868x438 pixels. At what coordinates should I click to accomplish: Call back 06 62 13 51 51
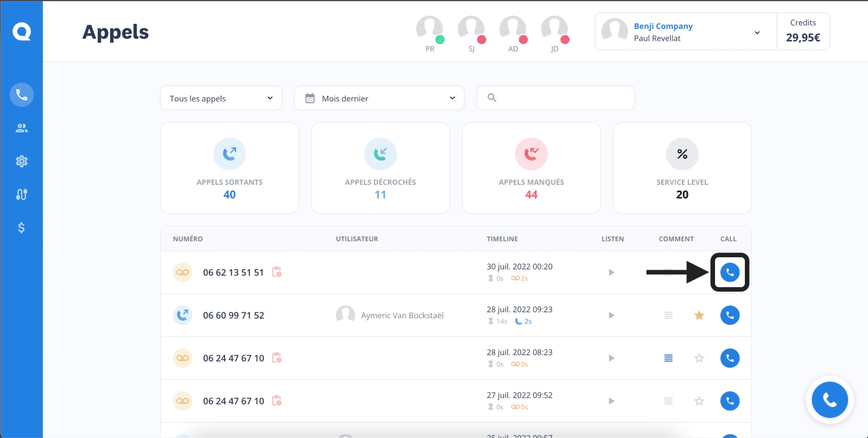pos(730,272)
